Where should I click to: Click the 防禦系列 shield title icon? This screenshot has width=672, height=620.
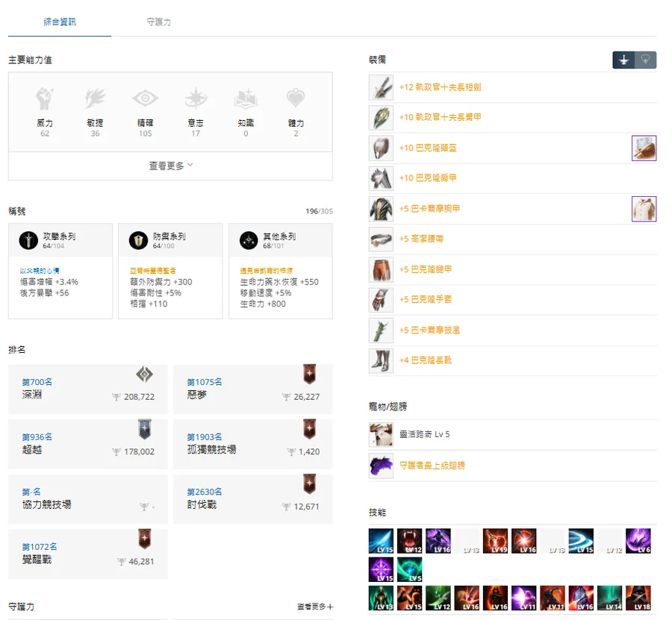click(139, 240)
